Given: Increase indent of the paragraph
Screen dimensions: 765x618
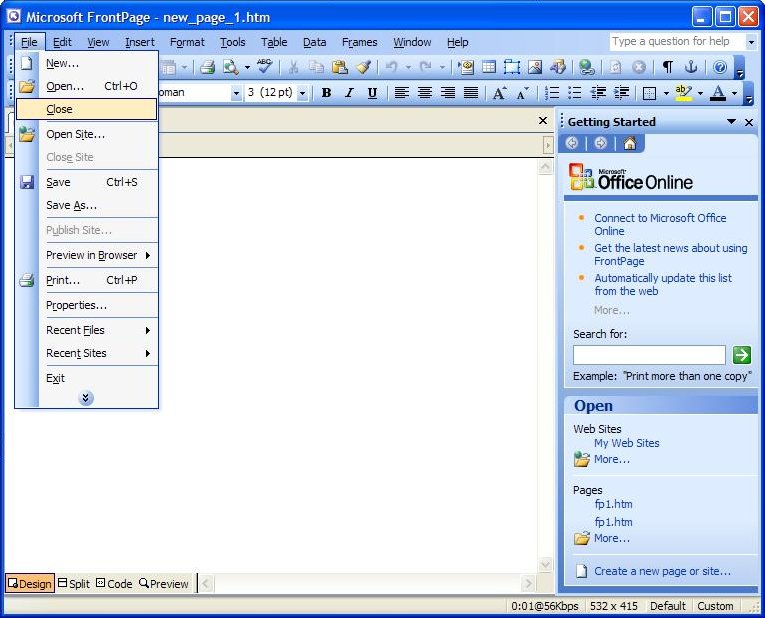Looking at the screenshot, I should pyautogui.click(x=621, y=93).
